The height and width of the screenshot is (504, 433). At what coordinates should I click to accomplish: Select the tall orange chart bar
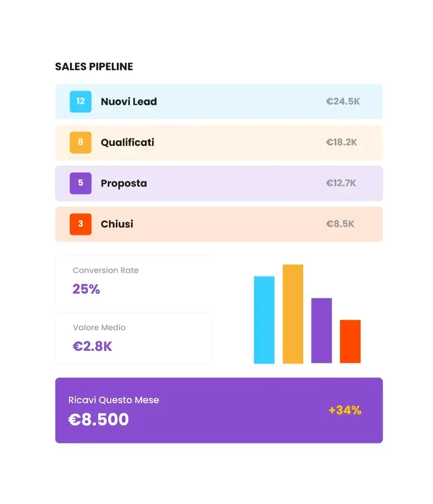293,314
